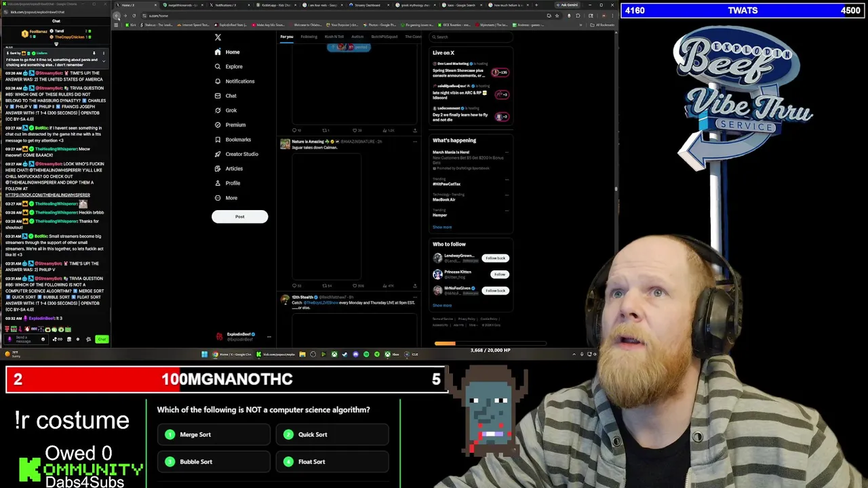Select Merge Sort trivia answer

pyautogui.click(x=214, y=434)
